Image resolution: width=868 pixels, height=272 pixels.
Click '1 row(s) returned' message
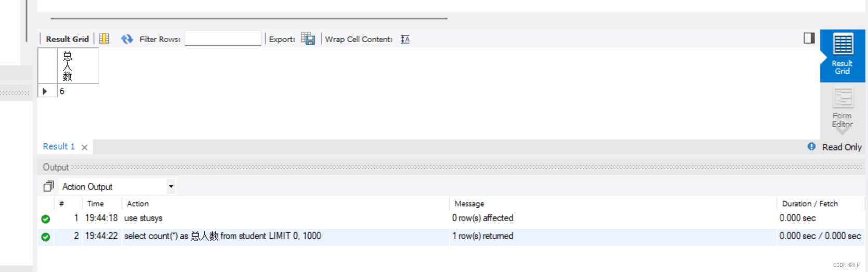coord(482,236)
